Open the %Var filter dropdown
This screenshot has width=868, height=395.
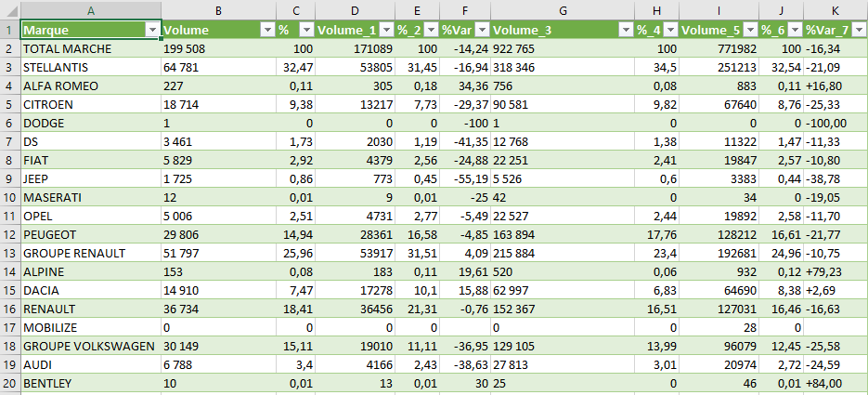[482, 31]
